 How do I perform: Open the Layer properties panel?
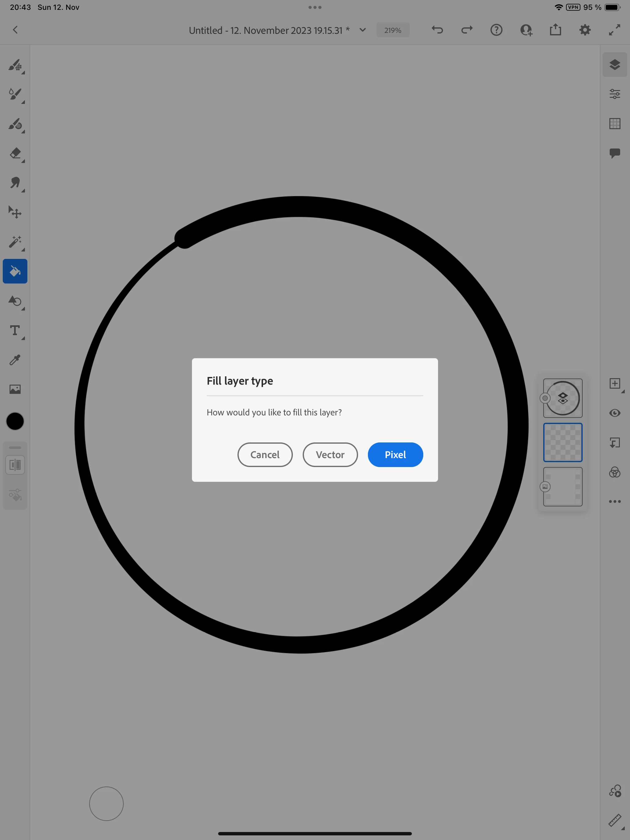click(614, 94)
